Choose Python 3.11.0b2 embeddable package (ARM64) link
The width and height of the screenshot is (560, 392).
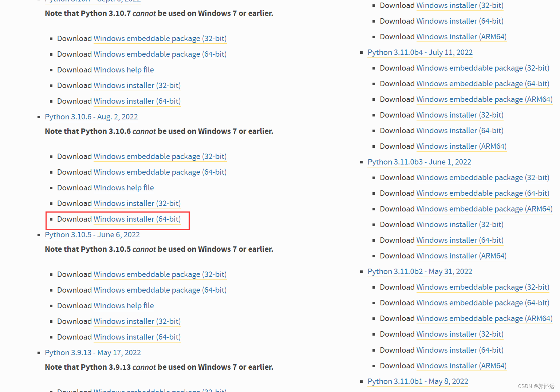(484, 318)
